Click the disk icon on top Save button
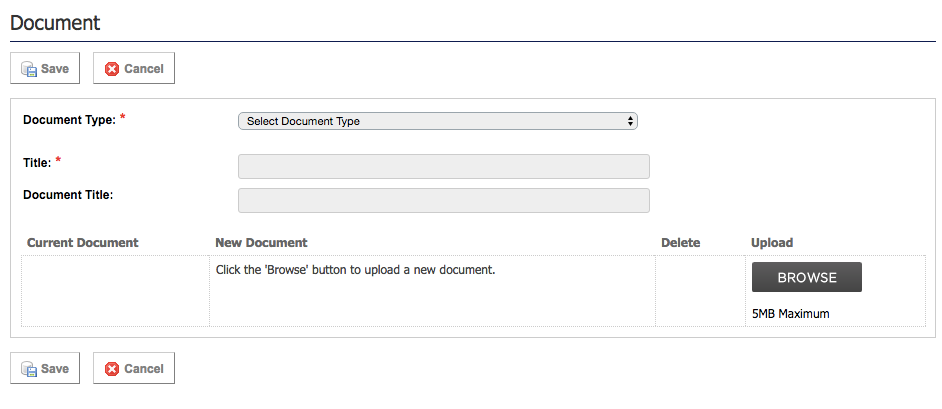 point(28,69)
